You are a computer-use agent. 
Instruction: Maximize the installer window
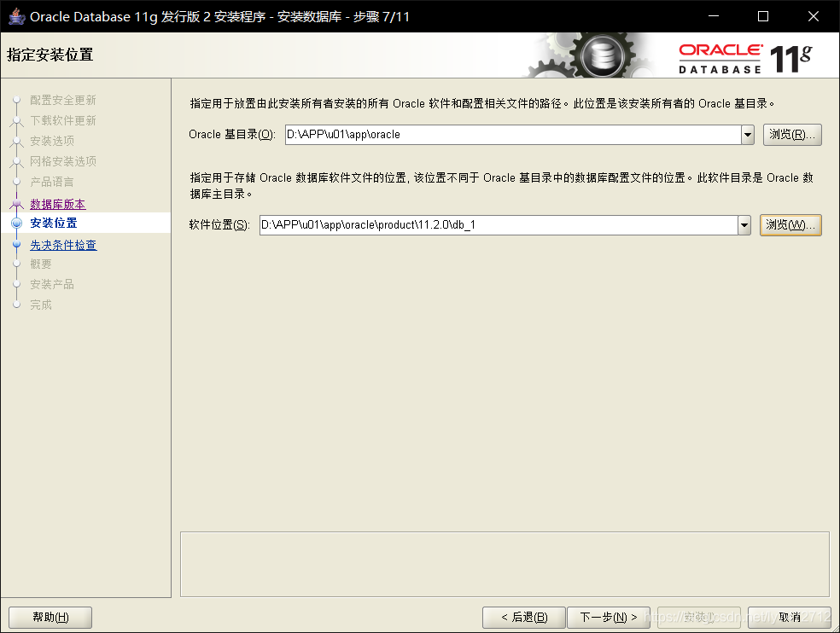click(x=763, y=16)
